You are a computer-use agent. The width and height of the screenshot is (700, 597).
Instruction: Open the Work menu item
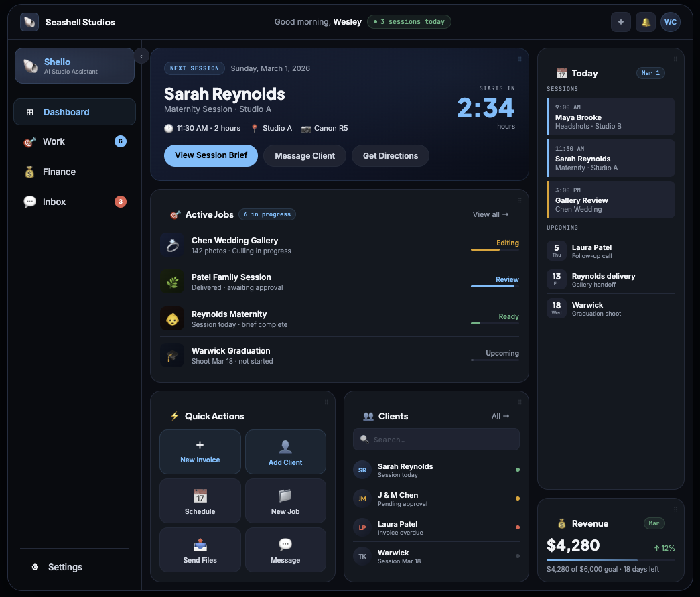coord(74,141)
